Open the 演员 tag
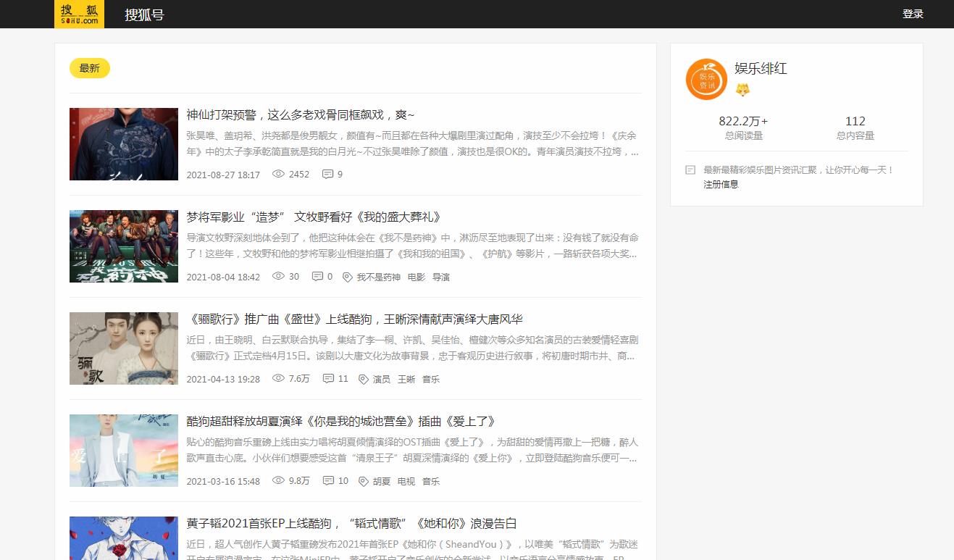The image size is (954, 560). point(382,379)
